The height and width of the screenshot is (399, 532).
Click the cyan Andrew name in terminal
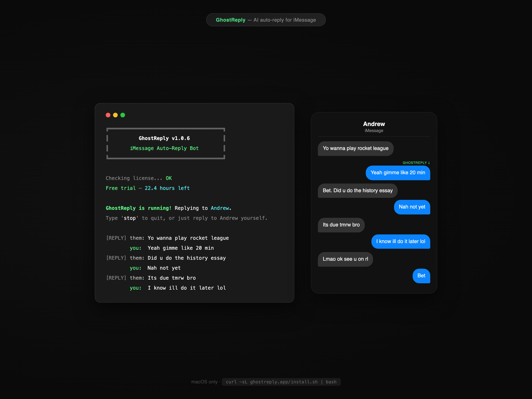coord(220,208)
